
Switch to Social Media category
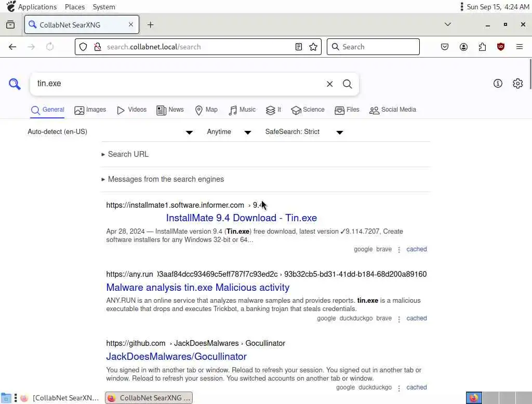393,110
